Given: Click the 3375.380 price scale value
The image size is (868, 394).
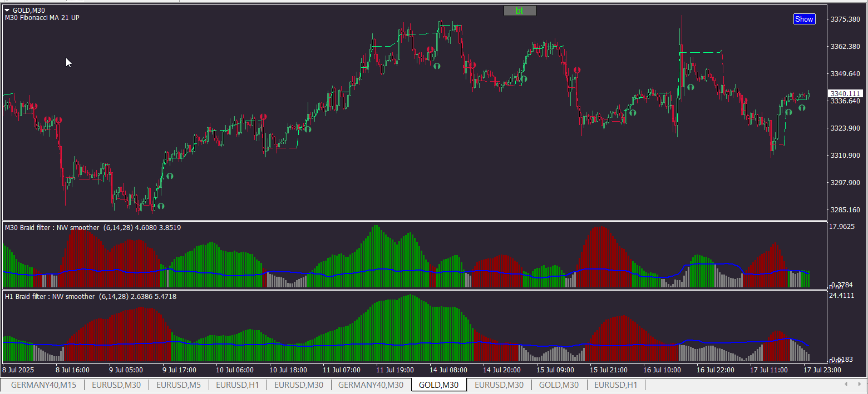Looking at the screenshot, I should click(846, 19).
